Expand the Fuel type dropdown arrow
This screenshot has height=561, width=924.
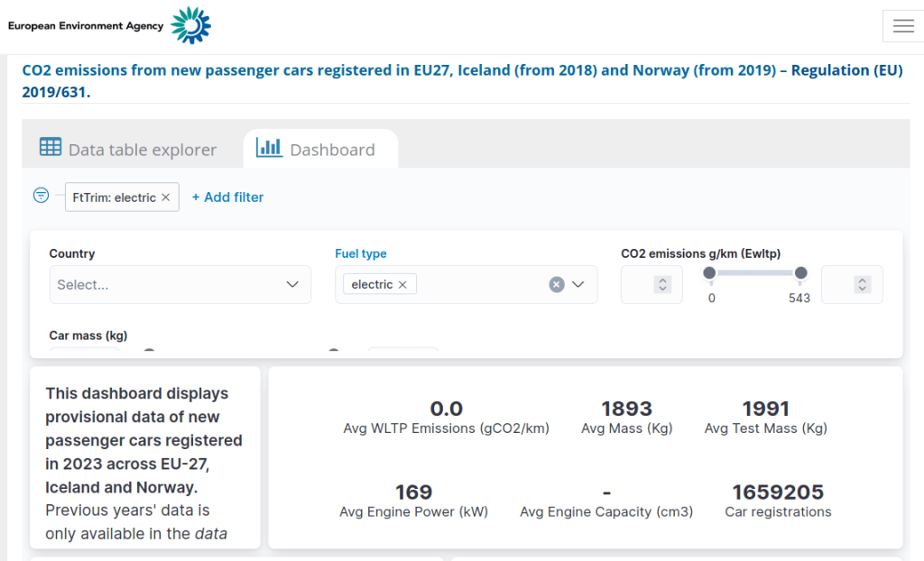pyautogui.click(x=578, y=285)
